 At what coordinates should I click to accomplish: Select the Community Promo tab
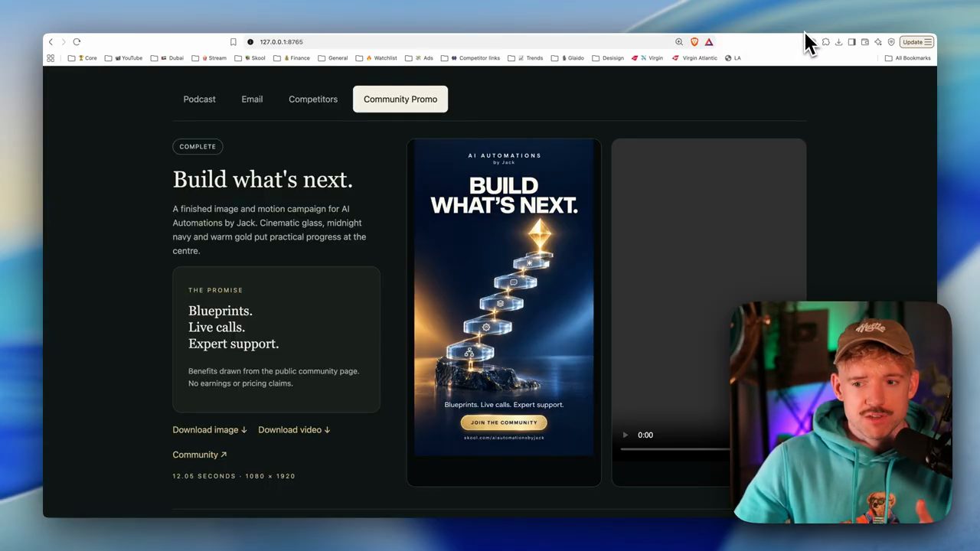[x=400, y=99]
